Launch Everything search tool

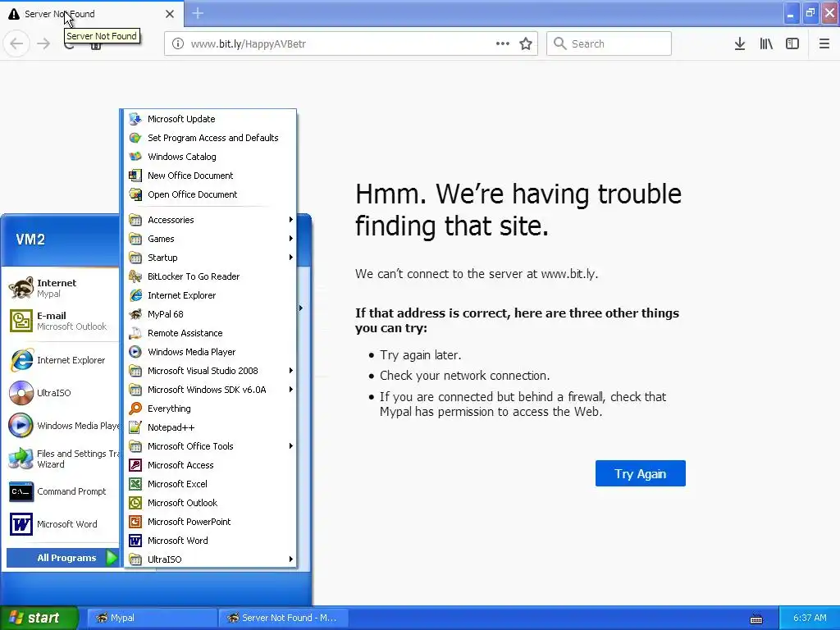(210, 409)
